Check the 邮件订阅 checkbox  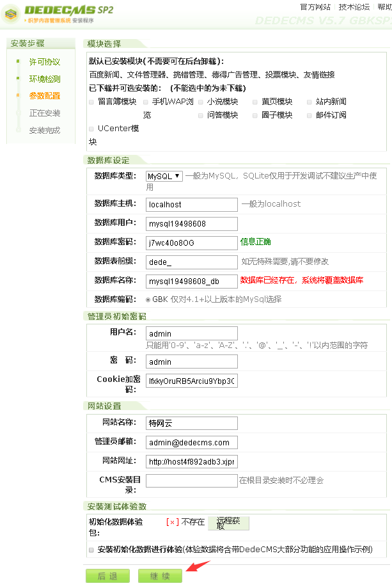click(x=309, y=116)
